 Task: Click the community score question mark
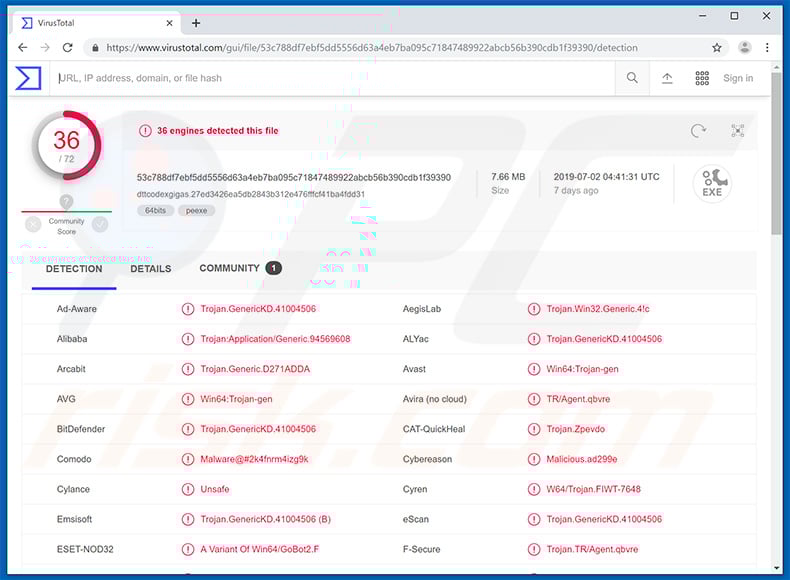click(66, 202)
